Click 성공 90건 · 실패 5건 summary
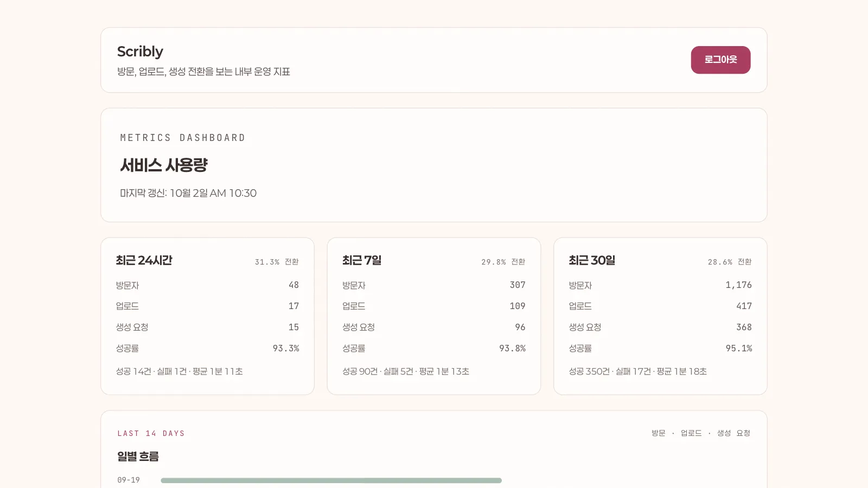 coord(406,371)
